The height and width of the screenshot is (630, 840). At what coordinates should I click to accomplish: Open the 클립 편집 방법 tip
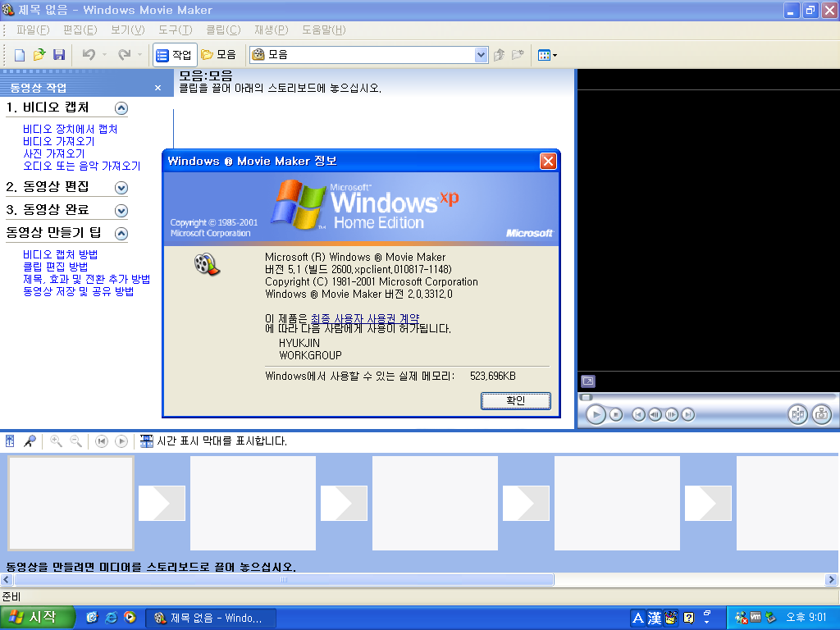[55, 267]
